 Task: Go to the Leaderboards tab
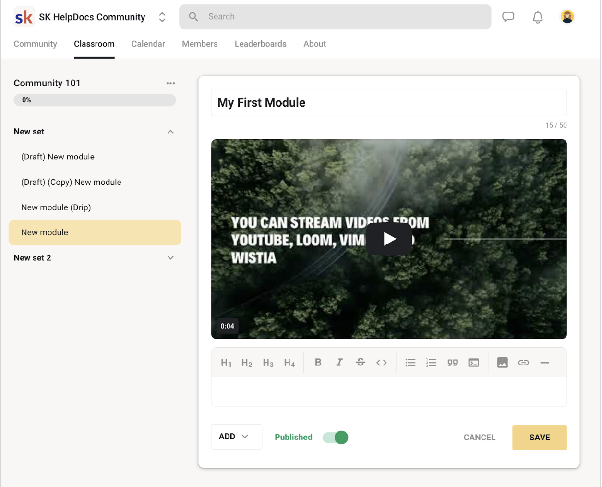point(260,44)
